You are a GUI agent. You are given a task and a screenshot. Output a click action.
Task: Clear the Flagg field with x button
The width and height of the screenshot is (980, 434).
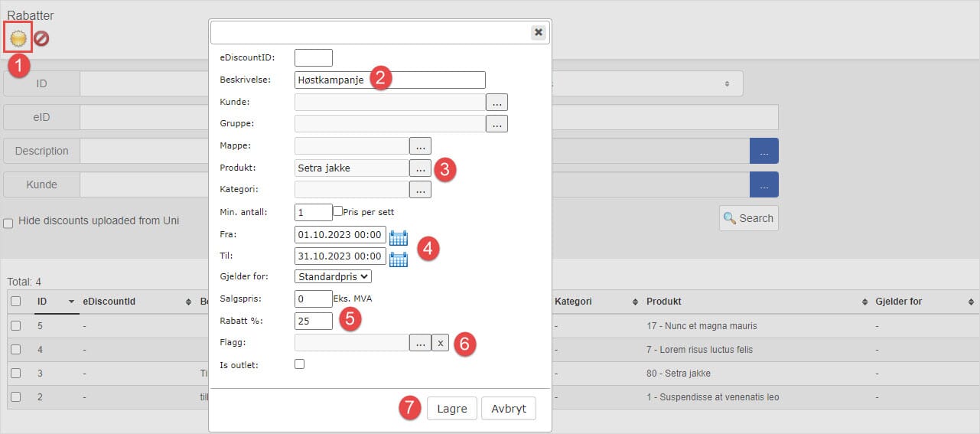[x=441, y=344]
